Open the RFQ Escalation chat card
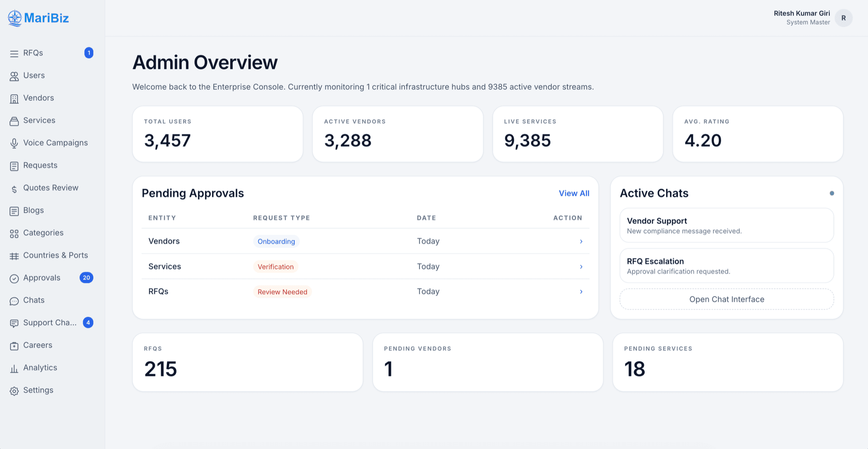The image size is (868, 449). coord(727,265)
